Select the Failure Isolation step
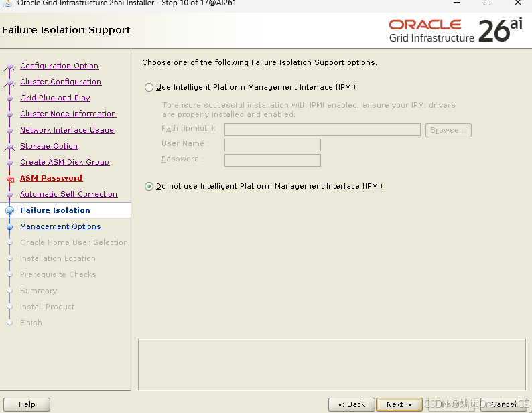532x413 pixels. click(55, 210)
